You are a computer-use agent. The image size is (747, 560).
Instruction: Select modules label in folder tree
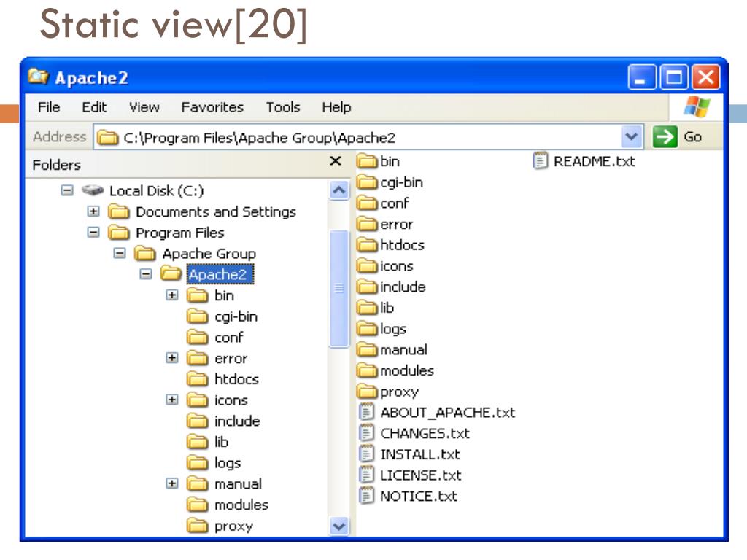pyautogui.click(x=241, y=505)
